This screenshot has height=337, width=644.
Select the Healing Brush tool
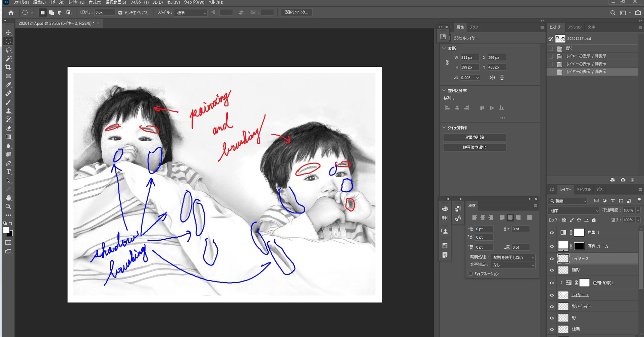[x=8, y=94]
